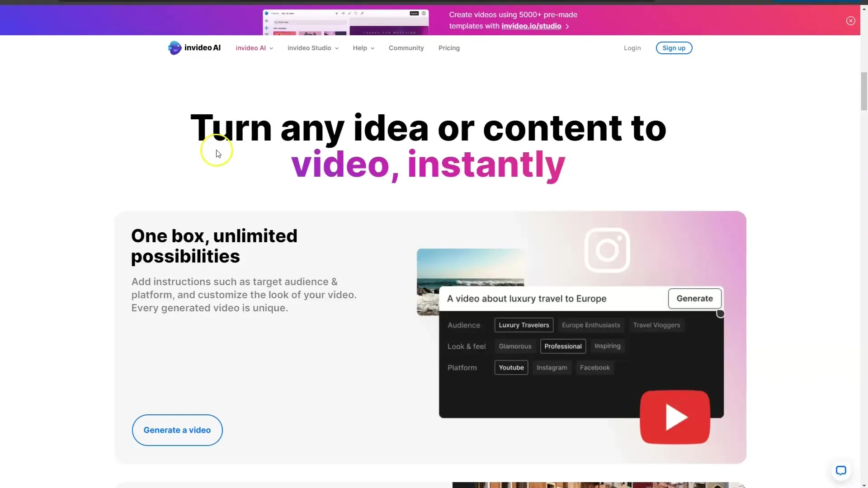Click the invideo.io/studio arrow link
This screenshot has height=488, width=868.
tap(535, 26)
